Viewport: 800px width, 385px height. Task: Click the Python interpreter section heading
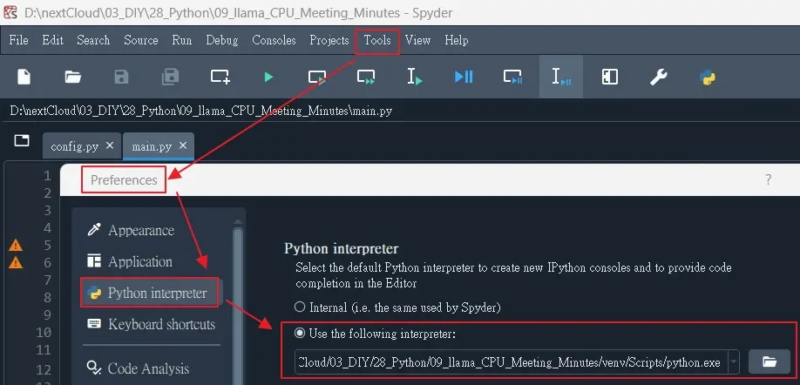click(341, 249)
